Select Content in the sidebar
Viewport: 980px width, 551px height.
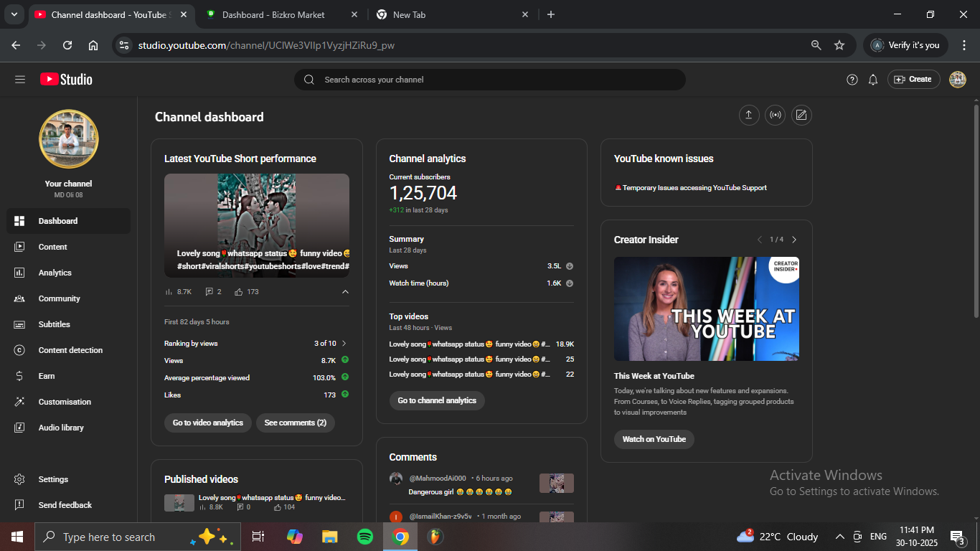52,247
